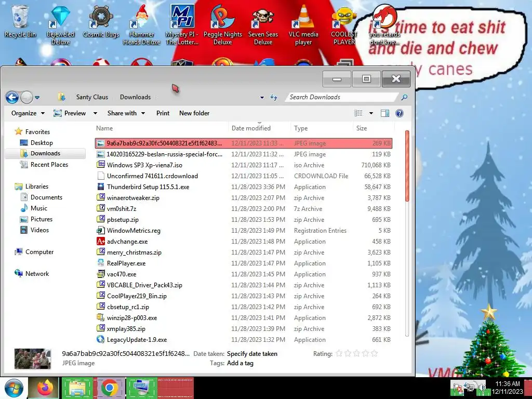Image resolution: width=532 pixels, height=399 pixels.
Task: Select Windows SP3 Xp-viena7.iso file
Action: (244, 165)
